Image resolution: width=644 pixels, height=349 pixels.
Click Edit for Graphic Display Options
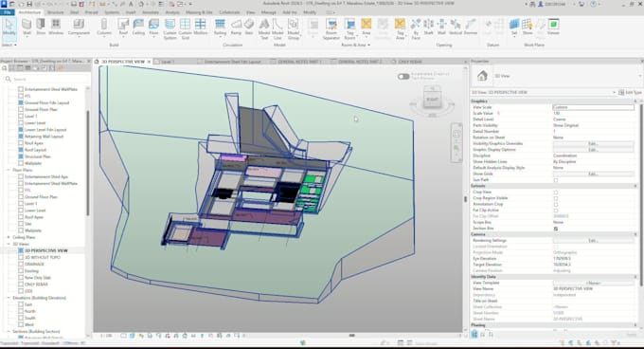(593, 150)
